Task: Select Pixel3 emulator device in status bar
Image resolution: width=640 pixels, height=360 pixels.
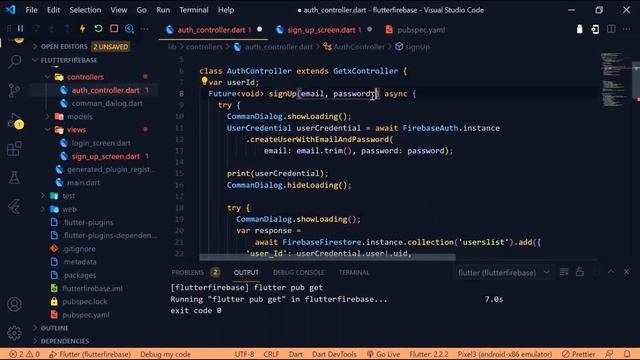Action: (504, 354)
